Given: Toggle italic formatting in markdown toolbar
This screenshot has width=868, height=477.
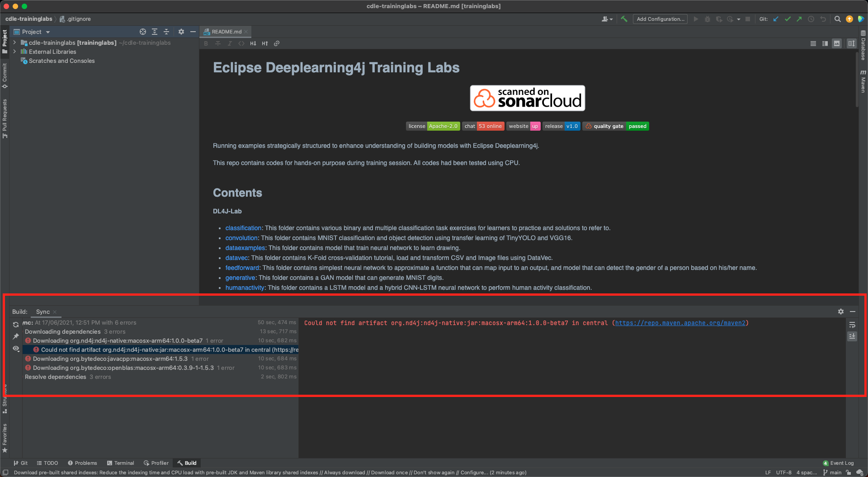Looking at the screenshot, I should [x=230, y=43].
